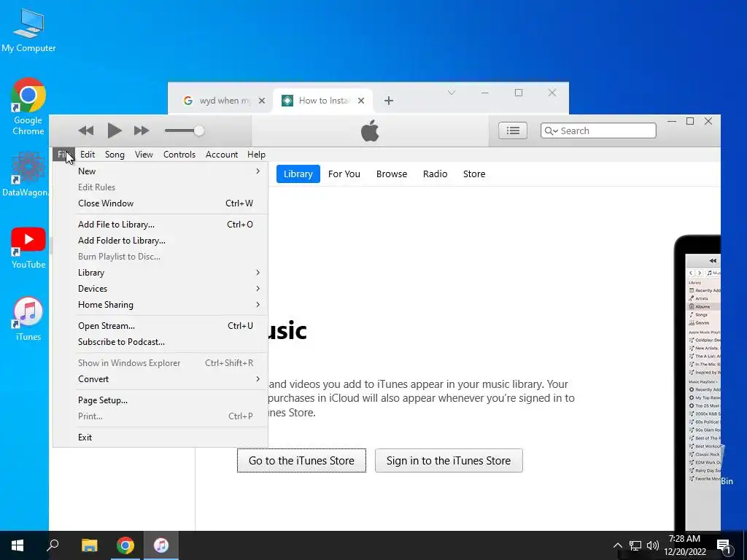The width and height of the screenshot is (747, 560).
Task: Click Go to the iTunes Store button
Action: pyautogui.click(x=301, y=461)
